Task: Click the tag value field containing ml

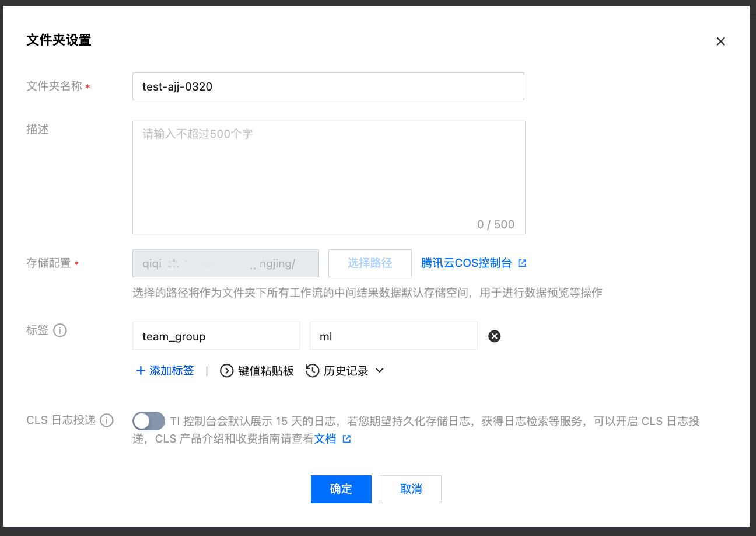Action: coord(393,336)
